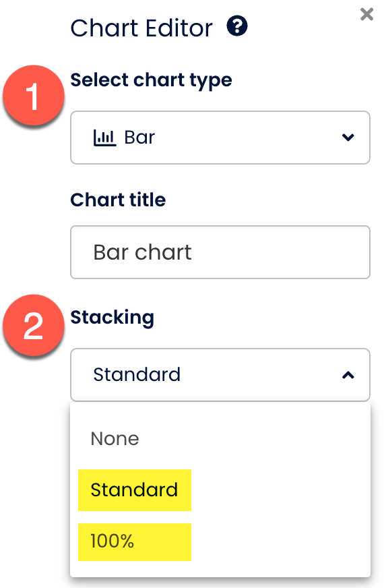Screen dimensions: 384x588
Task: Open the Select chart type dropdown
Action: [x=220, y=138]
